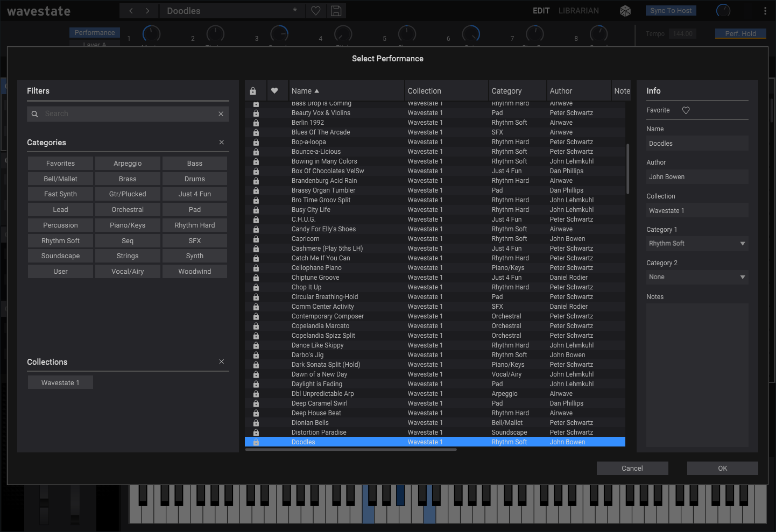Click the Cancel button
Screen dimensions: 776x532
click(632, 469)
